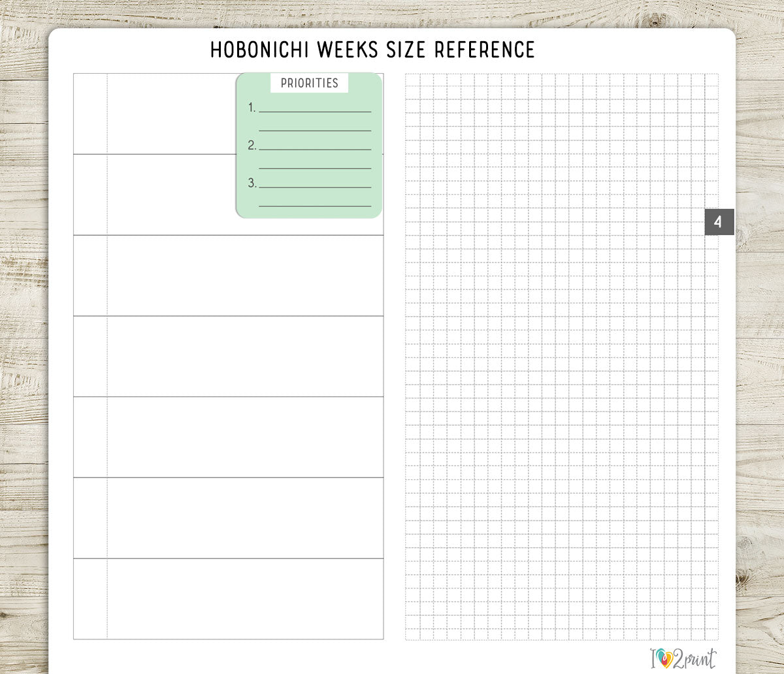This screenshot has width=784, height=674.
Task: Click the gray tab numbered 4
Action: point(719,222)
